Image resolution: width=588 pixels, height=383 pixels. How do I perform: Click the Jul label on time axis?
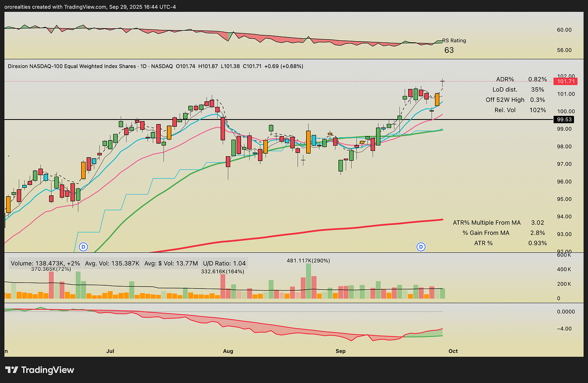tap(110, 351)
